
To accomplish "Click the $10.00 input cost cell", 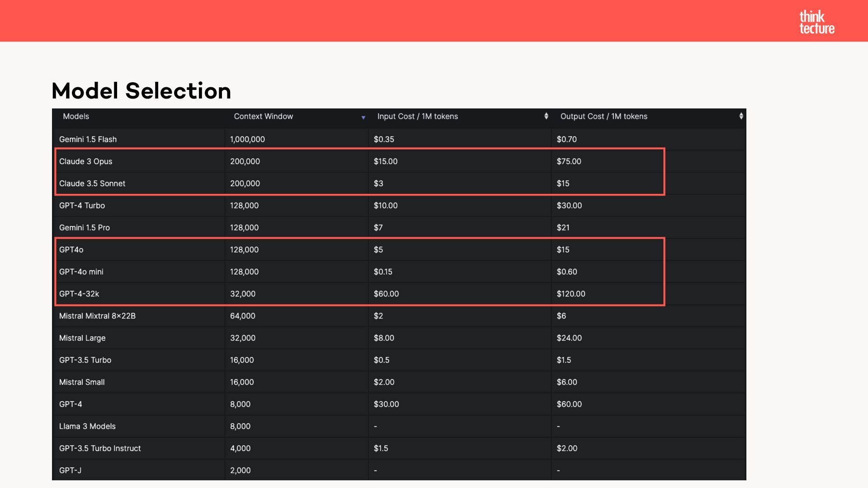I will [385, 206].
